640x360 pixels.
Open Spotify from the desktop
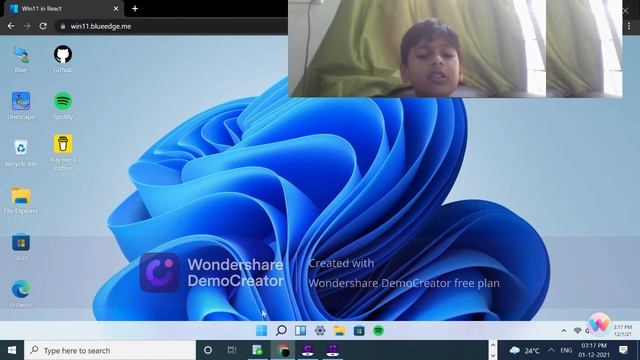(x=63, y=105)
